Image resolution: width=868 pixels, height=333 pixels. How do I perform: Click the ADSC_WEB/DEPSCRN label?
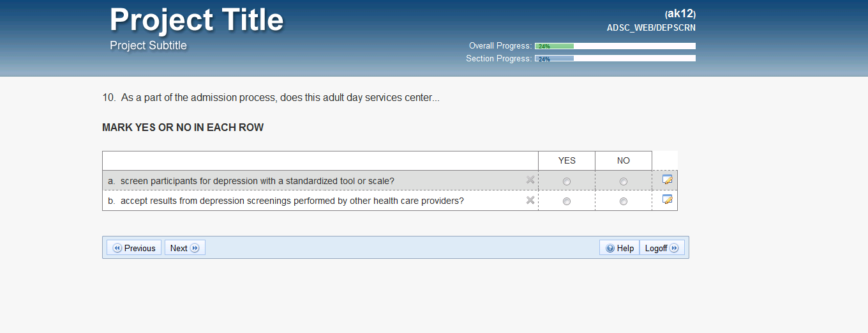point(651,27)
